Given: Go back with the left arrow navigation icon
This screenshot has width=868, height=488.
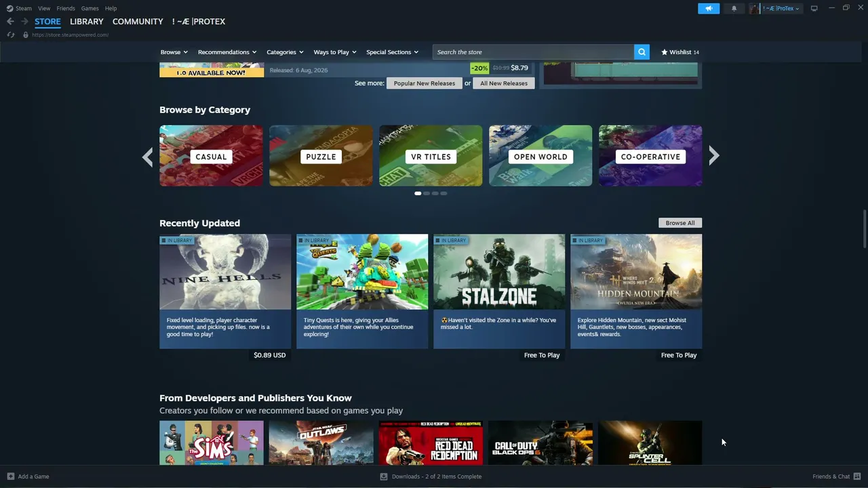Looking at the screenshot, I should pos(10,22).
